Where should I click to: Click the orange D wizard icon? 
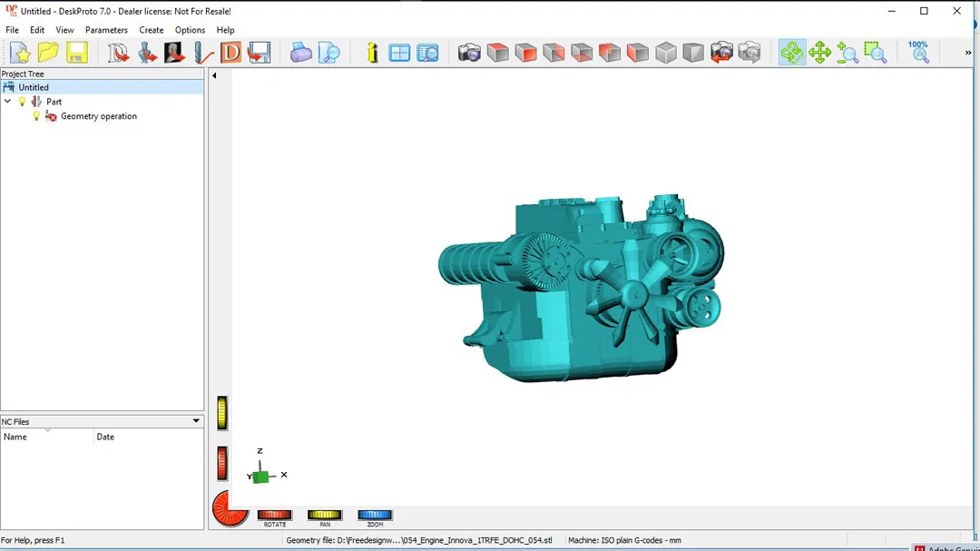[230, 53]
